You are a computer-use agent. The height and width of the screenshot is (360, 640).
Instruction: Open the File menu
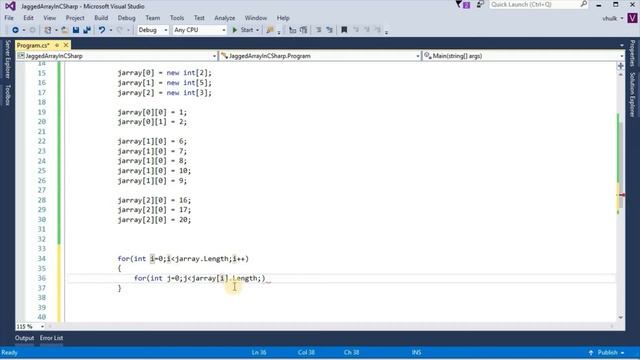tap(9, 18)
